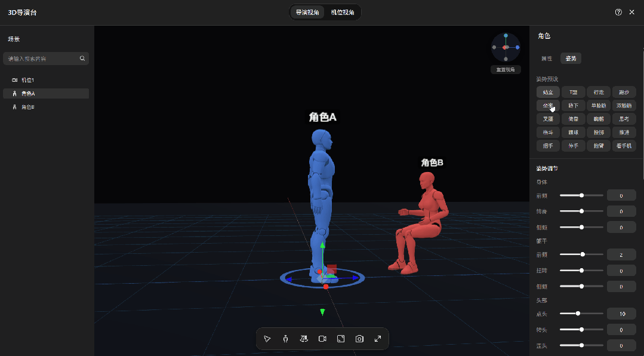Screen dimensions: 644x356
Task: Click the 重置视角 reset view button
Action: pyautogui.click(x=506, y=69)
